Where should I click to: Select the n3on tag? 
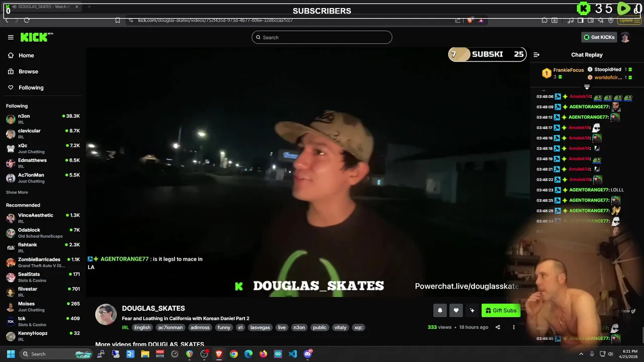tap(299, 327)
